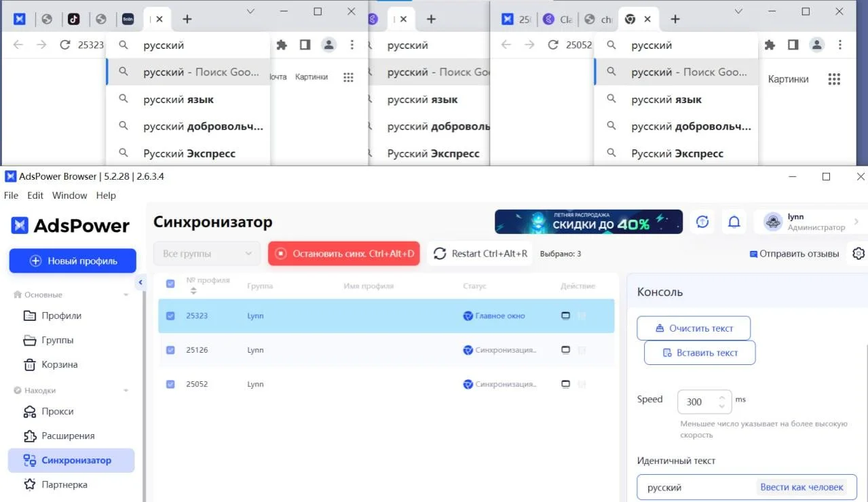Open the Синхронизатор section in the sidebar
Screen dimensions: 868x502
75,460
